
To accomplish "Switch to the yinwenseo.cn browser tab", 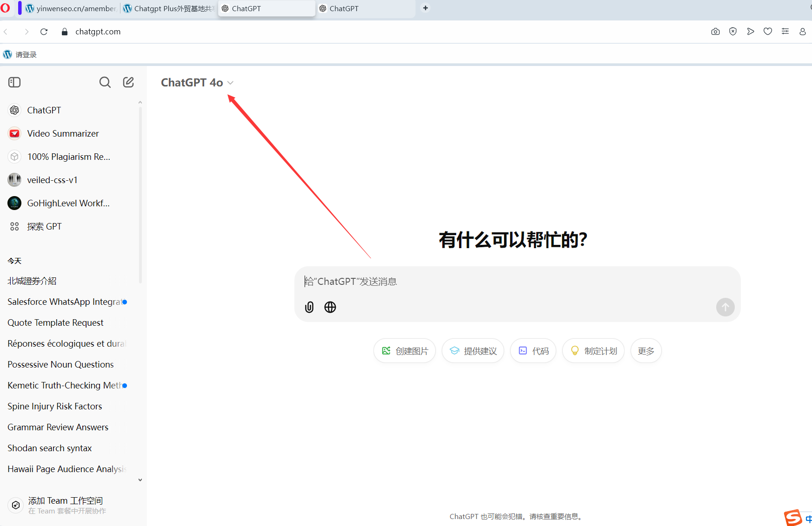I will point(72,8).
